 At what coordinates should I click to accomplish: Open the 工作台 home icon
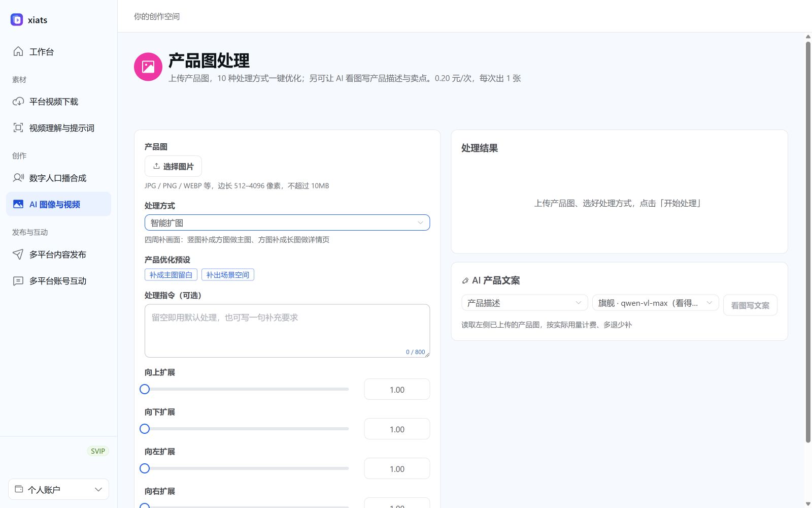18,51
